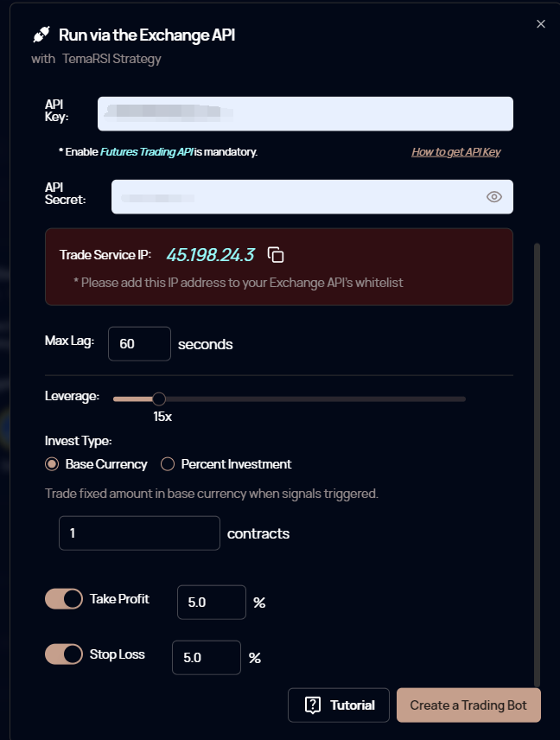Click the plug icon beside the dialog title
The width and height of the screenshot is (560, 740).
tap(41, 35)
